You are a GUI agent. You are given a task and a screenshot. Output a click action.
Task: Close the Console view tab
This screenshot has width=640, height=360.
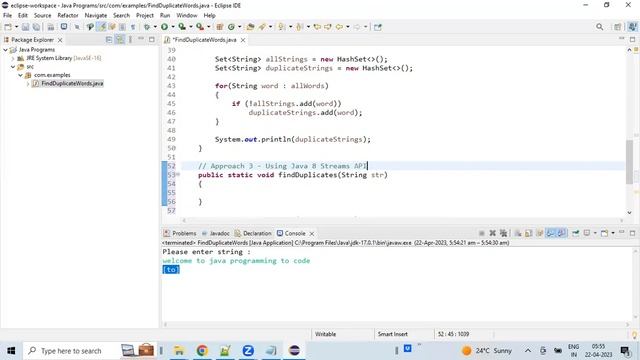point(311,233)
